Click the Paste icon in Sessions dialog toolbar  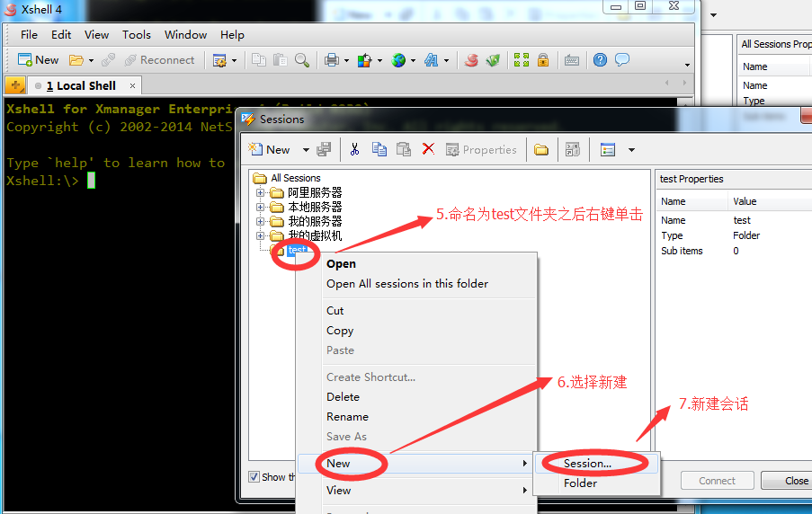click(404, 149)
